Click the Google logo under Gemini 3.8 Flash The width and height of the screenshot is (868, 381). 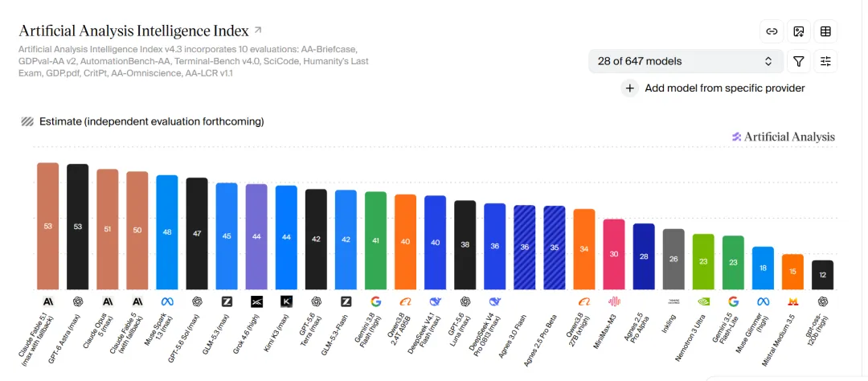(376, 301)
